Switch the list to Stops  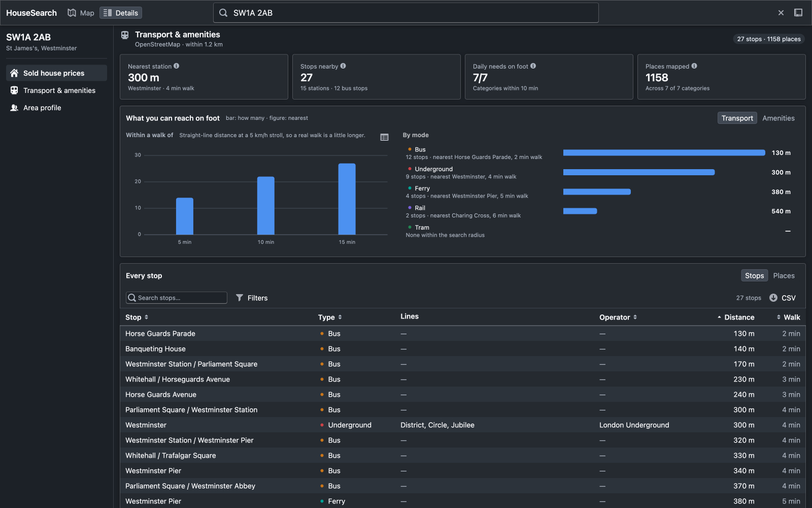[754, 275]
